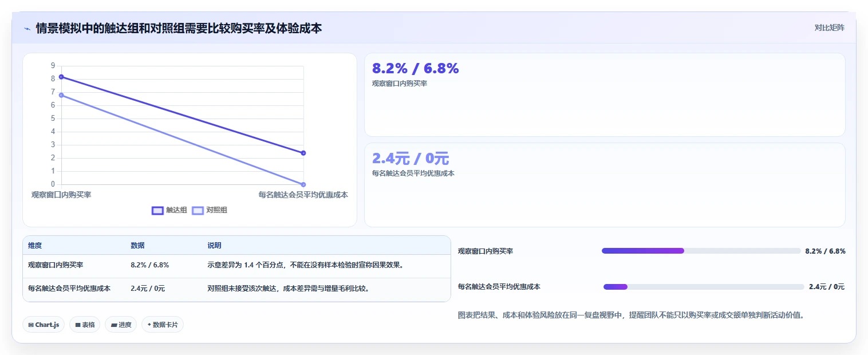
Task: Click the 触达组 data point at value 8.2
Action: (61, 77)
